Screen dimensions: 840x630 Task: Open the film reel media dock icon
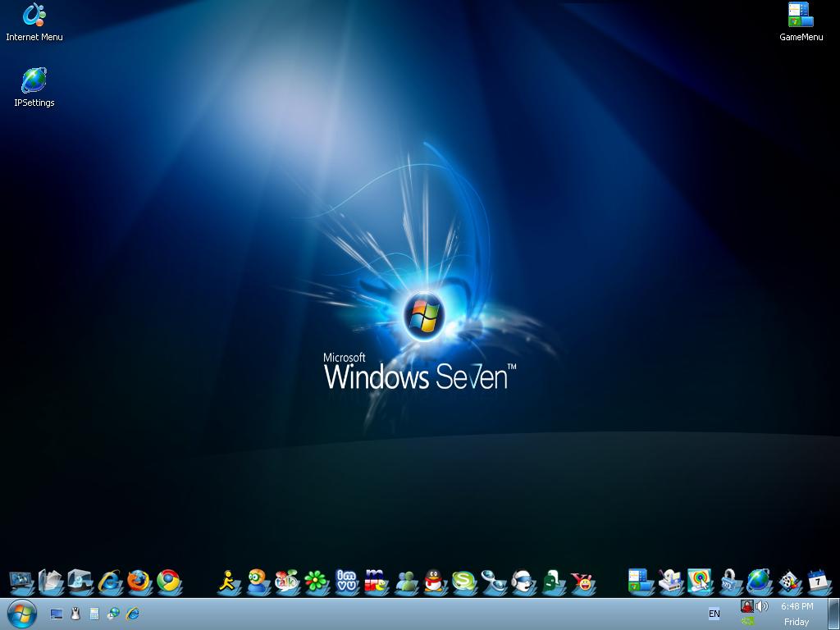click(788, 582)
